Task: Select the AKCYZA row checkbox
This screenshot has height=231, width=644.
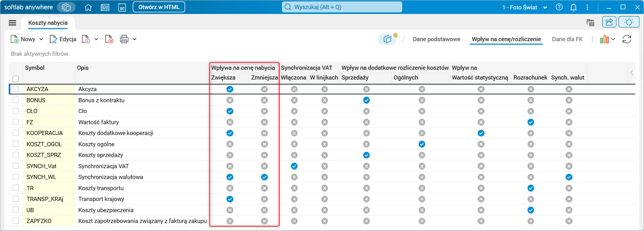Action: (x=16, y=89)
